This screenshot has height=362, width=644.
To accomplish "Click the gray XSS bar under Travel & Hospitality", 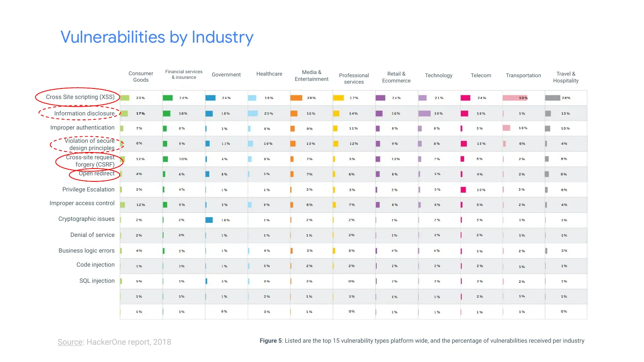I will pyautogui.click(x=553, y=98).
